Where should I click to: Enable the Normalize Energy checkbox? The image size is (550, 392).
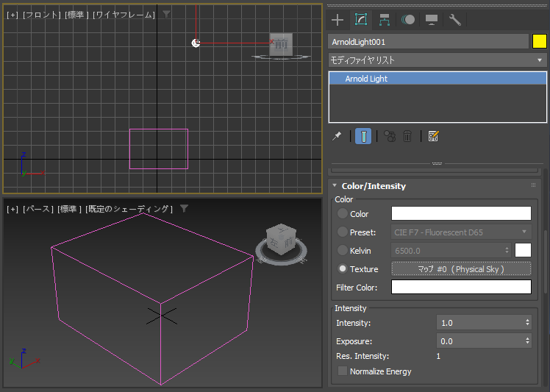coord(343,371)
